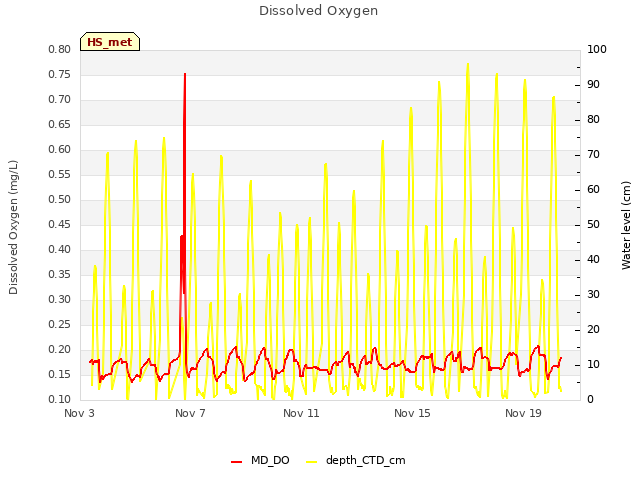This screenshot has height=480, width=640.
Task: Click the Nov 7 x-axis label
Action: (x=190, y=413)
